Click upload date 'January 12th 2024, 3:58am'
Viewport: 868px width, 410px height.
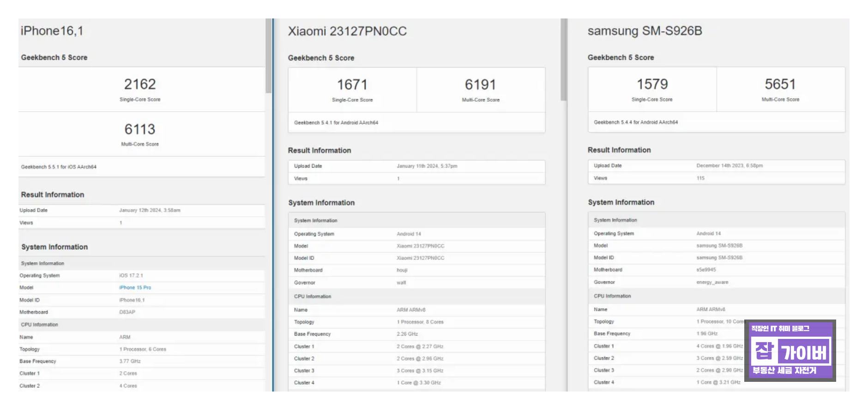(x=150, y=211)
